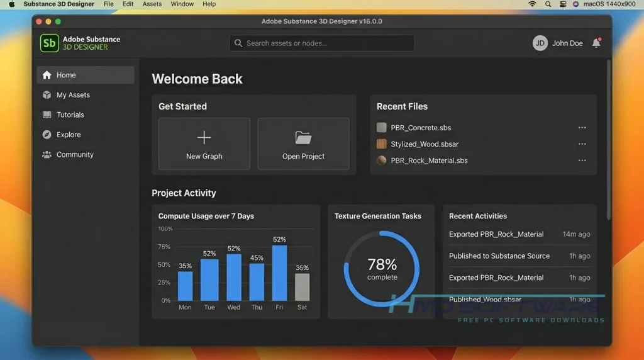Open the File menu

[x=108, y=4]
